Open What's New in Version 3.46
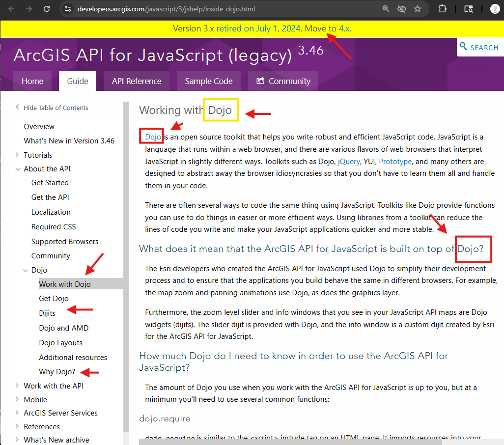 coord(69,141)
